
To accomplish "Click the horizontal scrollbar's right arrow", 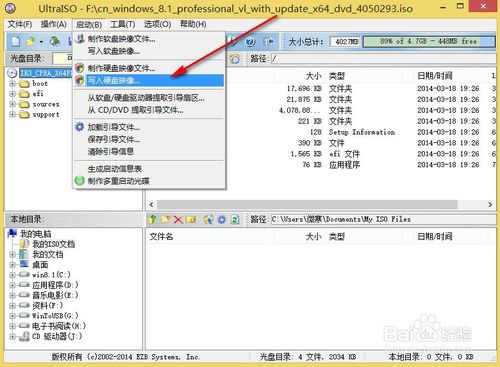I will 490,204.
